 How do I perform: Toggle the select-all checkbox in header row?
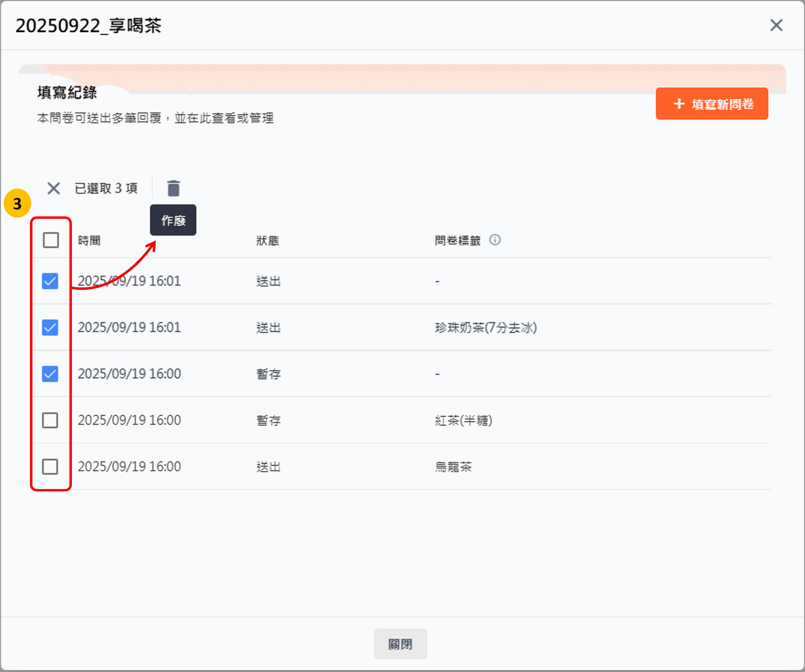click(51, 240)
